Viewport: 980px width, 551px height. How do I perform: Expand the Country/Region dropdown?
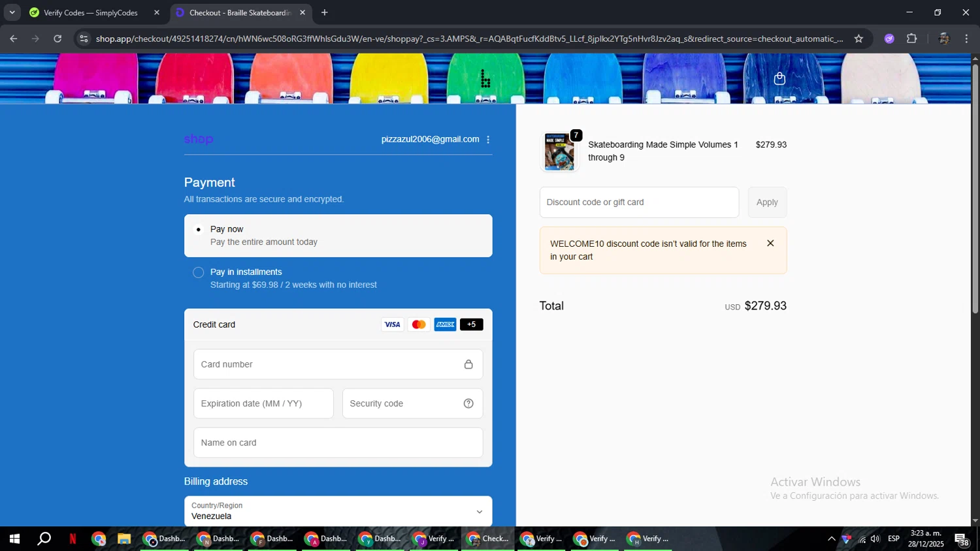pos(338,511)
